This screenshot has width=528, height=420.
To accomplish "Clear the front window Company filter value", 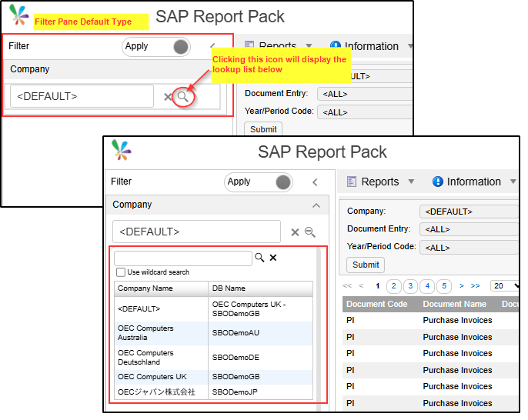I will [x=295, y=232].
